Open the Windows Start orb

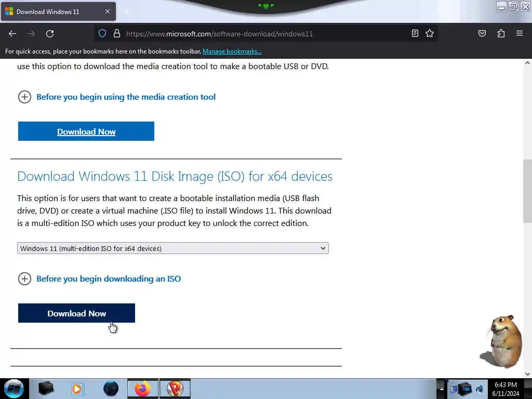[x=14, y=389]
